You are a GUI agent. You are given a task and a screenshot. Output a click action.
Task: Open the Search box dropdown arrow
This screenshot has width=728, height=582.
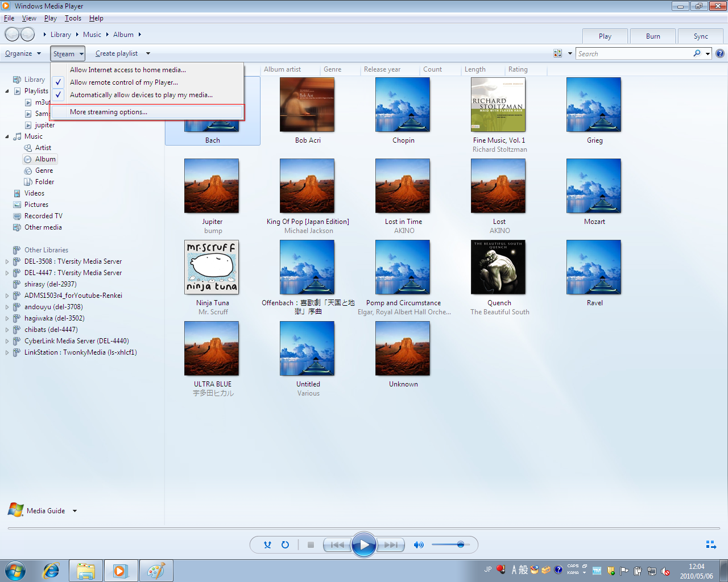point(708,53)
